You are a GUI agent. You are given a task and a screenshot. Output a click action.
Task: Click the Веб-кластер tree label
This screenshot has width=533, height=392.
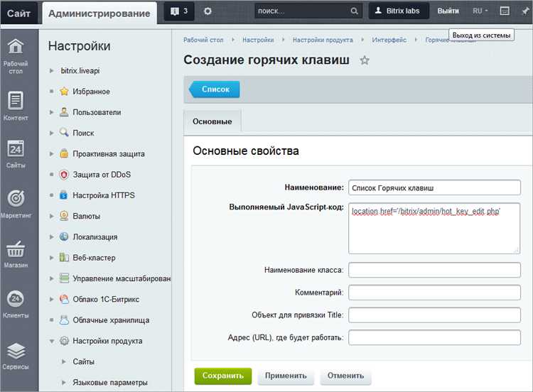tap(94, 258)
